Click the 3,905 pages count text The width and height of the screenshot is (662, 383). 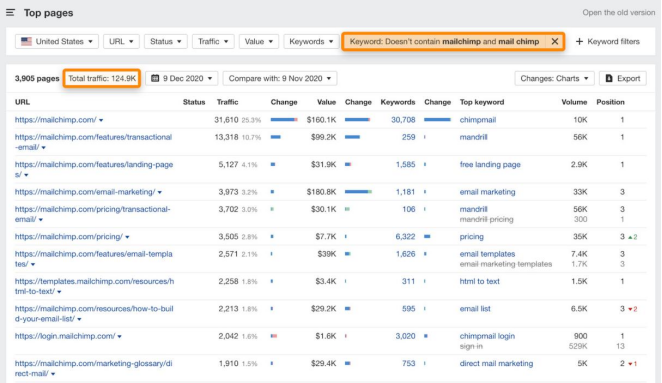pyautogui.click(x=37, y=78)
